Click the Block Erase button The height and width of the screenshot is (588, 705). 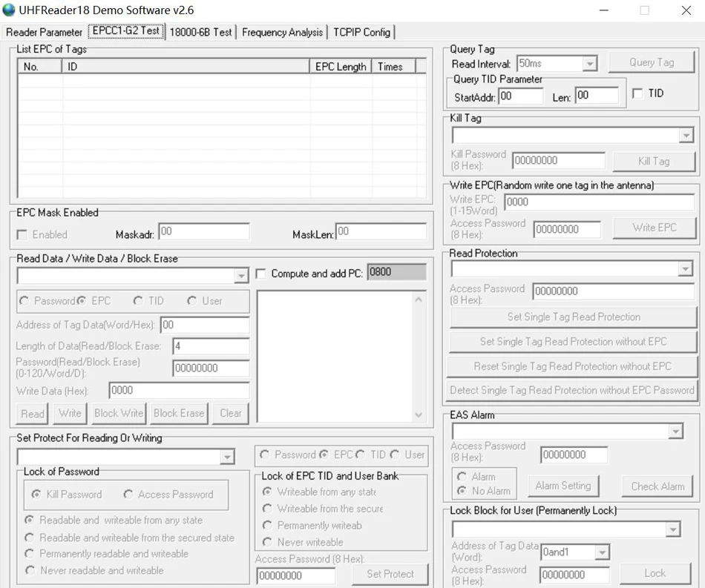coord(179,413)
